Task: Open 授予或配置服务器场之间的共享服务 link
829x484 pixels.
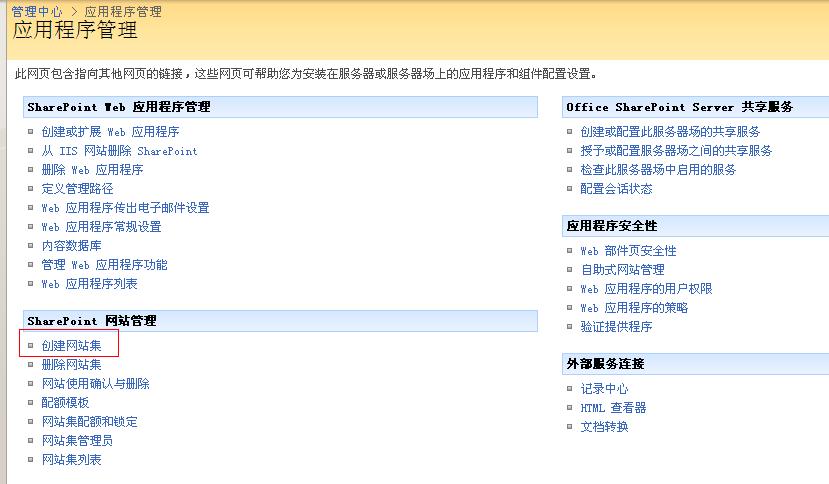Action: (676, 151)
